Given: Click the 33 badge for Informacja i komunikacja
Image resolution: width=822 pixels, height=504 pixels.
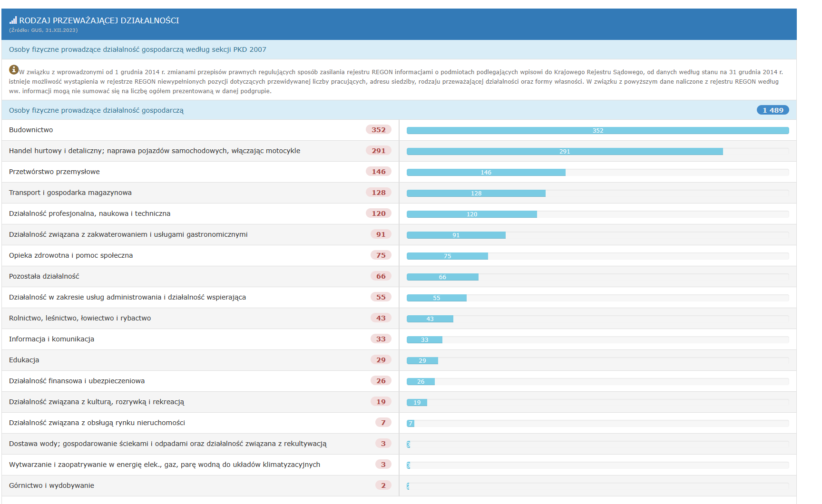Looking at the screenshot, I should (381, 339).
